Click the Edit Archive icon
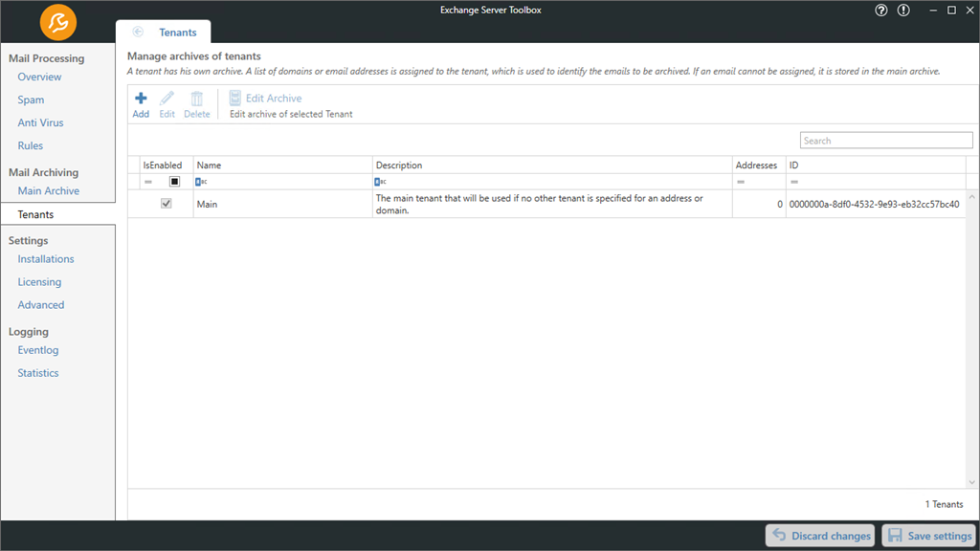The height and width of the screenshot is (551, 980). 235,98
